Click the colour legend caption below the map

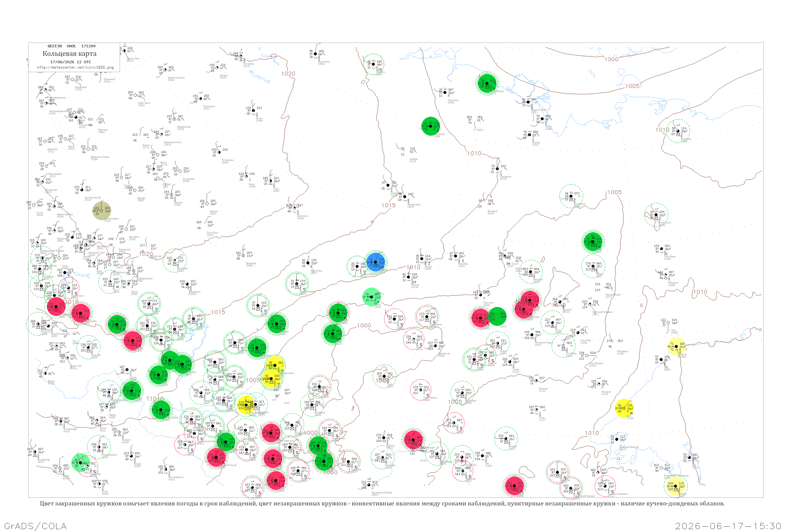[382, 504]
